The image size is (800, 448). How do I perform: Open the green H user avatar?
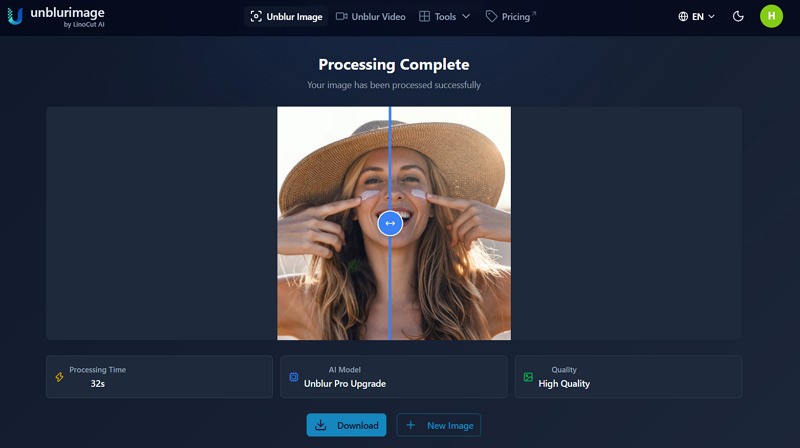771,16
